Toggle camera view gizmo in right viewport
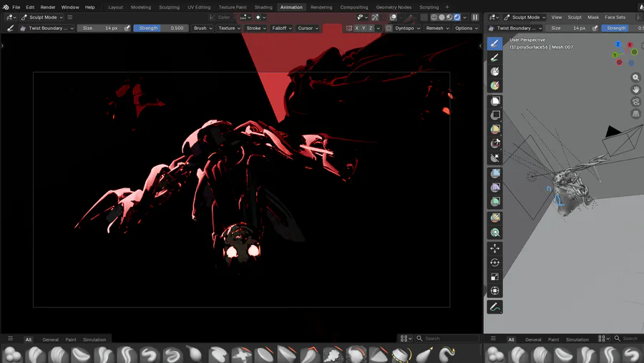The image size is (644, 363). [635, 102]
